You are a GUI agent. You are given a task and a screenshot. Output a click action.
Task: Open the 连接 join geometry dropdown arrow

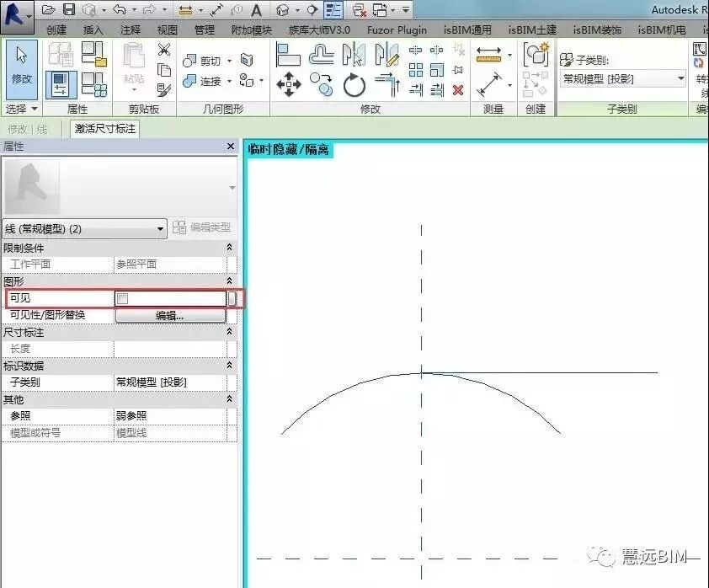pyautogui.click(x=230, y=82)
